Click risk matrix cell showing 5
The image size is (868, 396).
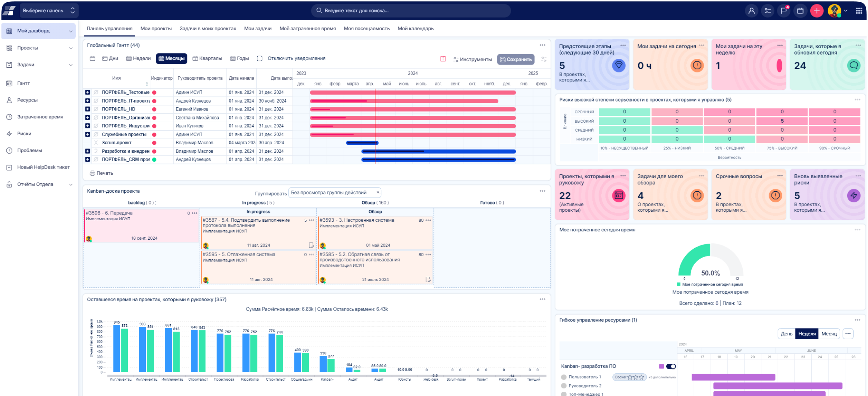click(x=782, y=121)
